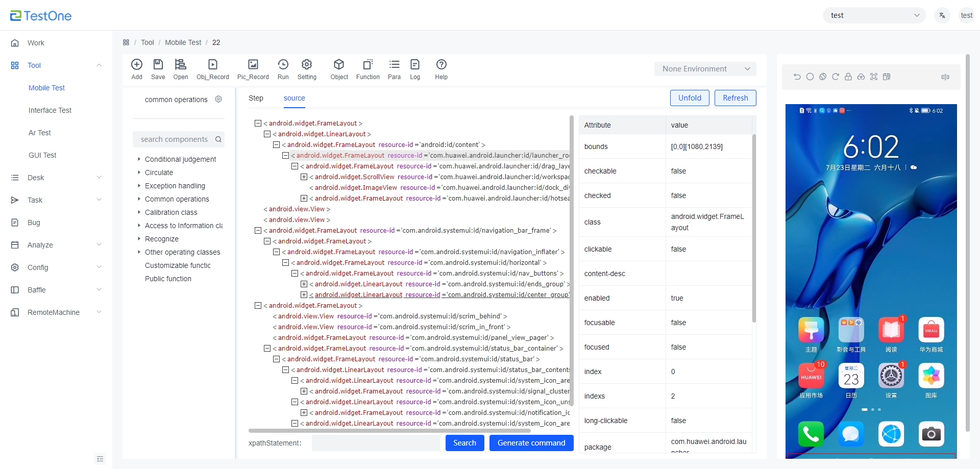Click the Unfold button
Viewport: 980px width, 469px height.
pos(690,98)
